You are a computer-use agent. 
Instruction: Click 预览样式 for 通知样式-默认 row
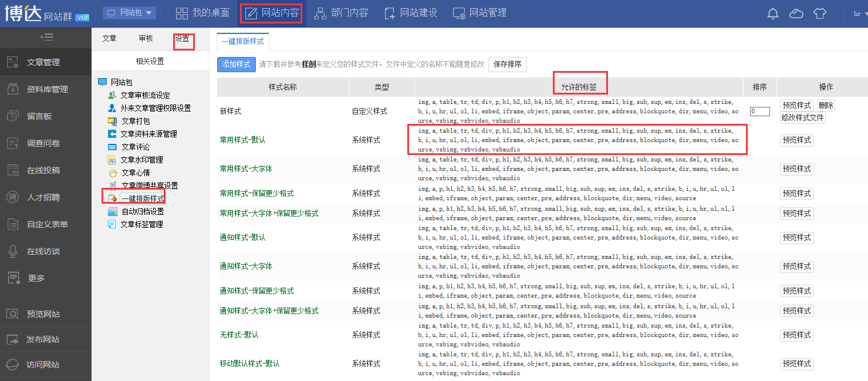pos(796,237)
